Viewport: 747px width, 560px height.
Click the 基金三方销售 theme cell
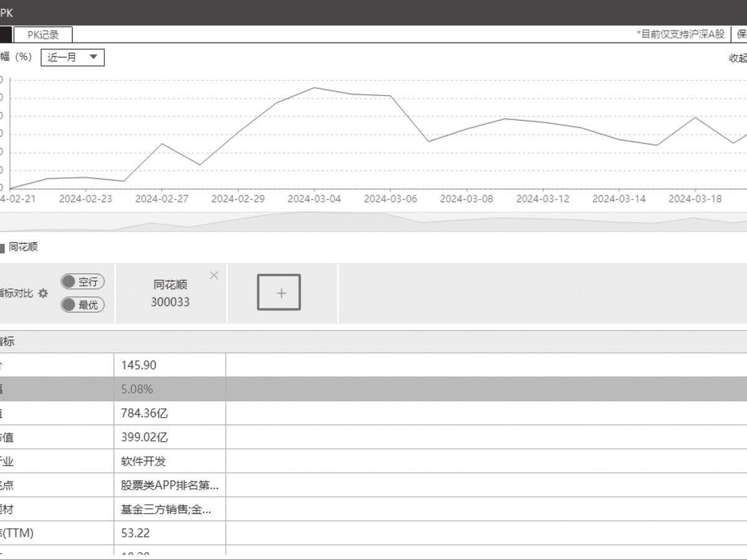(169, 510)
